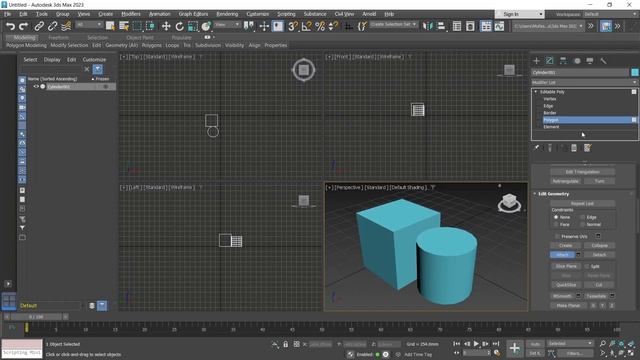Select the Element sub-object level
This screenshot has height=360, width=640.
tap(551, 127)
